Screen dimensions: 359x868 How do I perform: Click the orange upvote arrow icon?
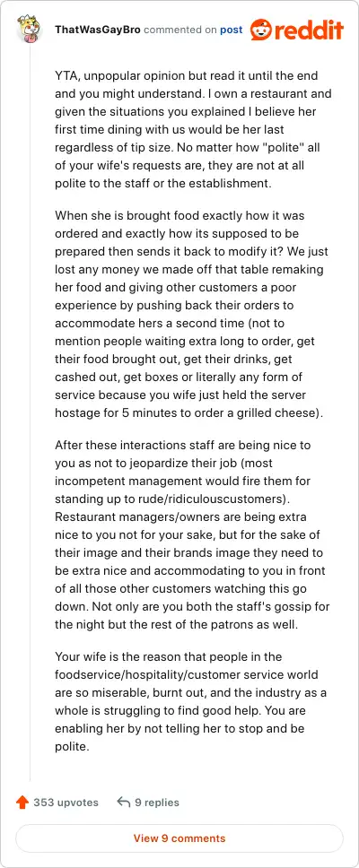22,803
